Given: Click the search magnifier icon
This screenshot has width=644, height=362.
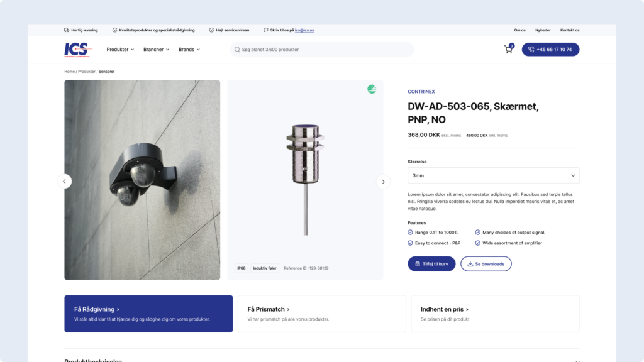Looking at the screenshot, I should coord(237,50).
